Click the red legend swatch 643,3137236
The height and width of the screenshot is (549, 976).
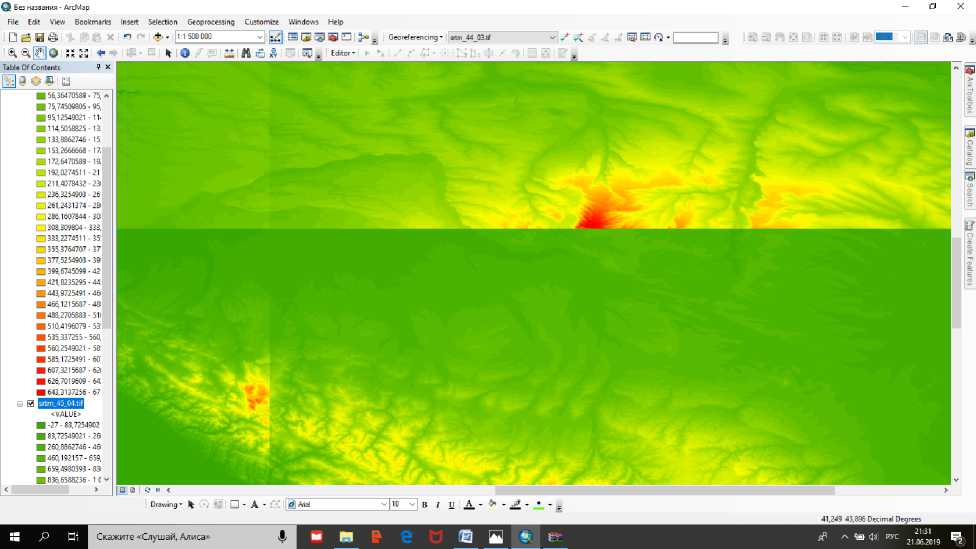tap(41, 392)
